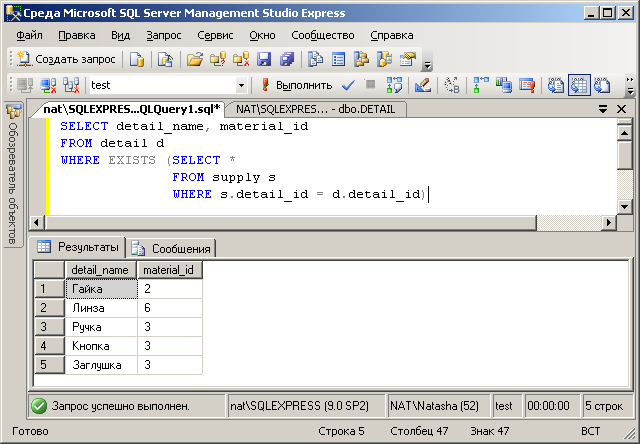Click the detail_name column header
This screenshot has height=444, width=640.
pyautogui.click(x=101, y=270)
